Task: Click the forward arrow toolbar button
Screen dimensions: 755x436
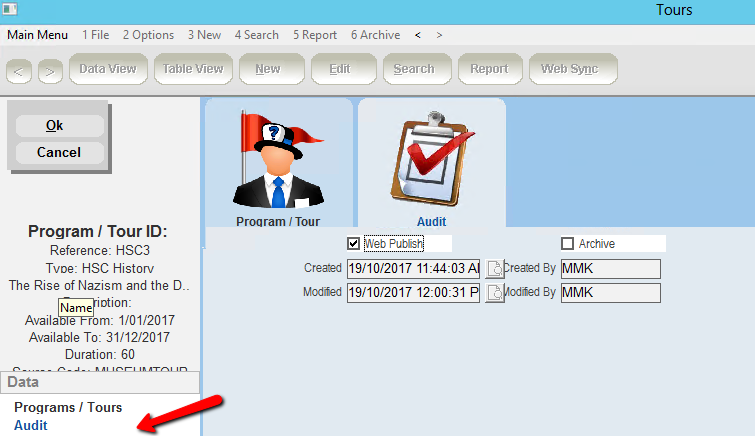Action: pyautogui.click(x=50, y=70)
